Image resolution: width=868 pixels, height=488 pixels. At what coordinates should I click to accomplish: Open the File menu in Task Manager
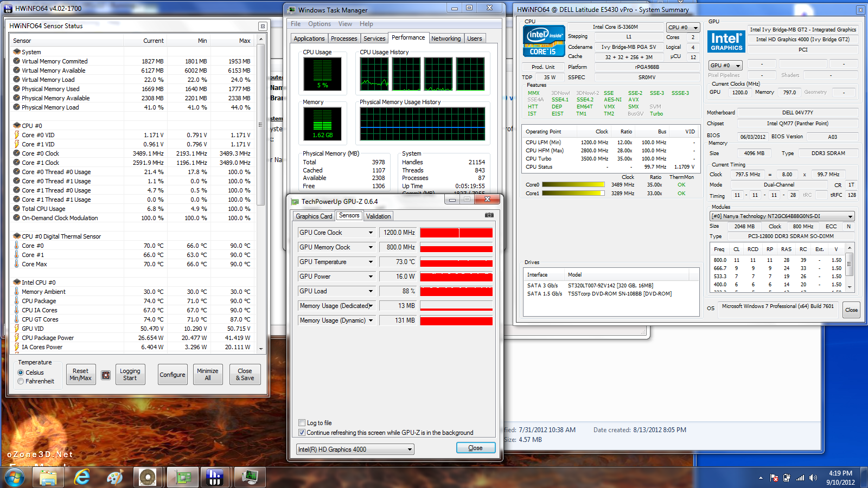[296, 24]
